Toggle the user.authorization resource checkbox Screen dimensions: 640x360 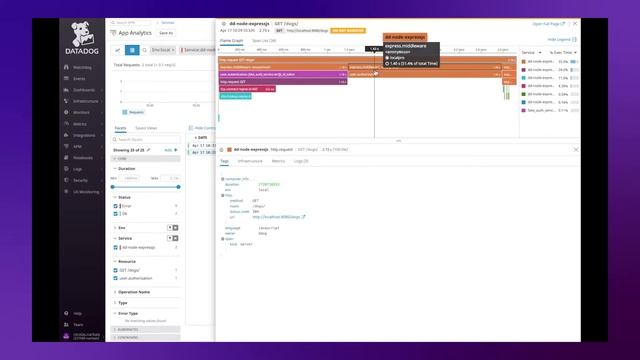click(x=116, y=278)
